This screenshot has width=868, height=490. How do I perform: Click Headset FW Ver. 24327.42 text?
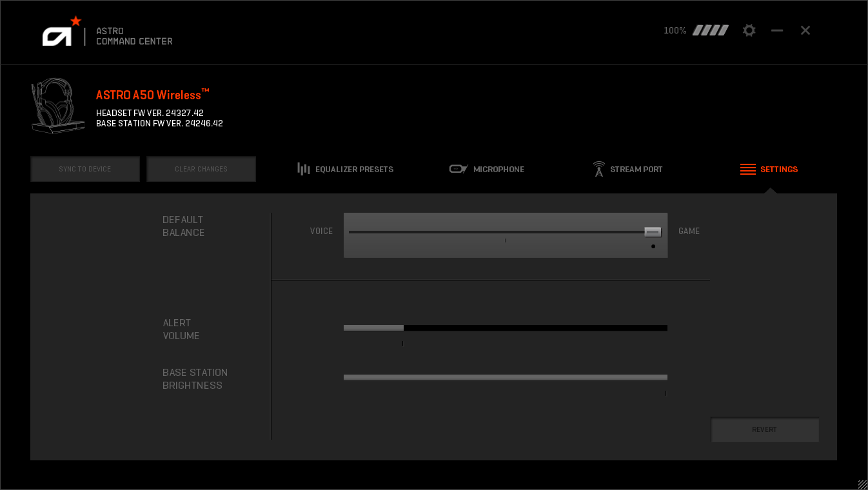150,113
